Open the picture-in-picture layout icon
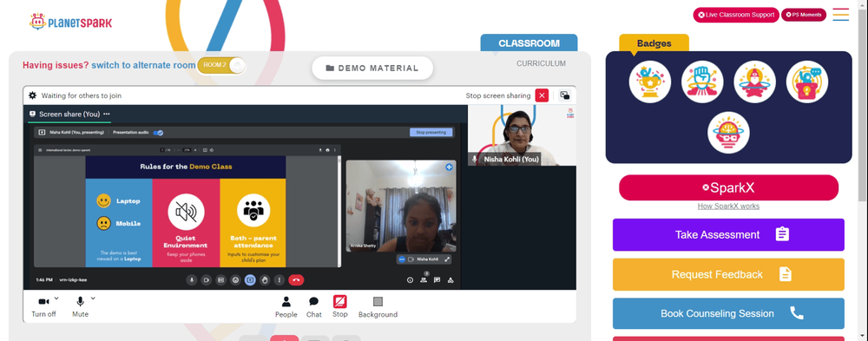Viewport: 868px width, 341px height. click(x=565, y=95)
